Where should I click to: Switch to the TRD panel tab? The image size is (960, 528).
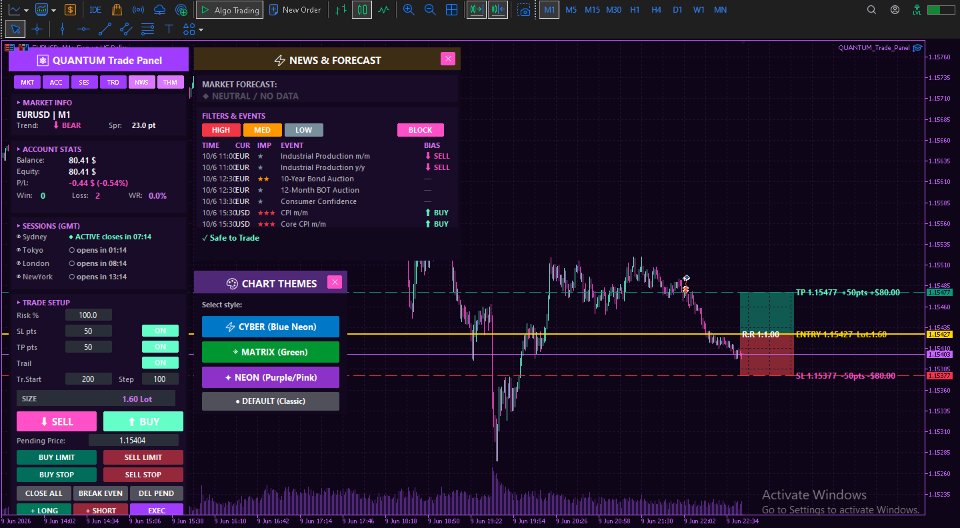[113, 82]
